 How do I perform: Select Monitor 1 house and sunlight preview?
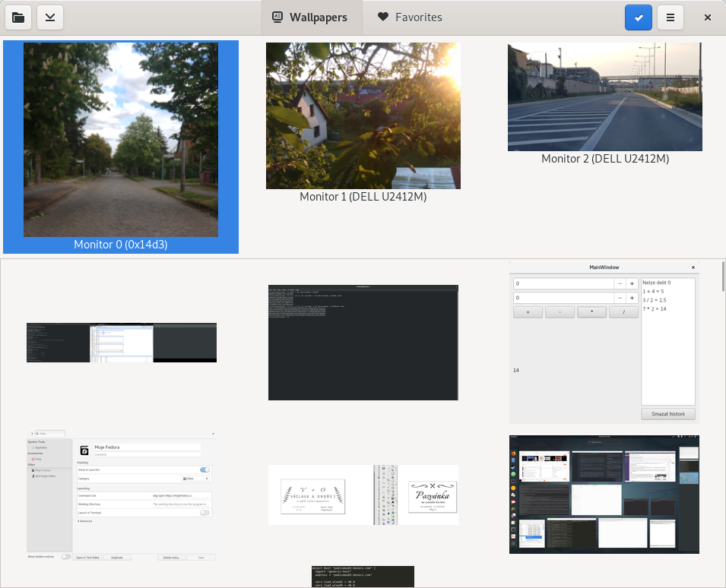pyautogui.click(x=363, y=115)
